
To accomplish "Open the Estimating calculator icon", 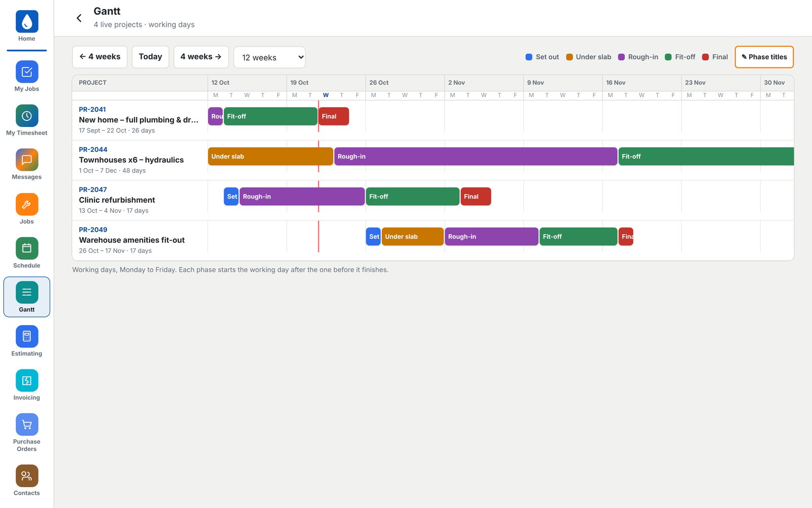I will 27,336.
